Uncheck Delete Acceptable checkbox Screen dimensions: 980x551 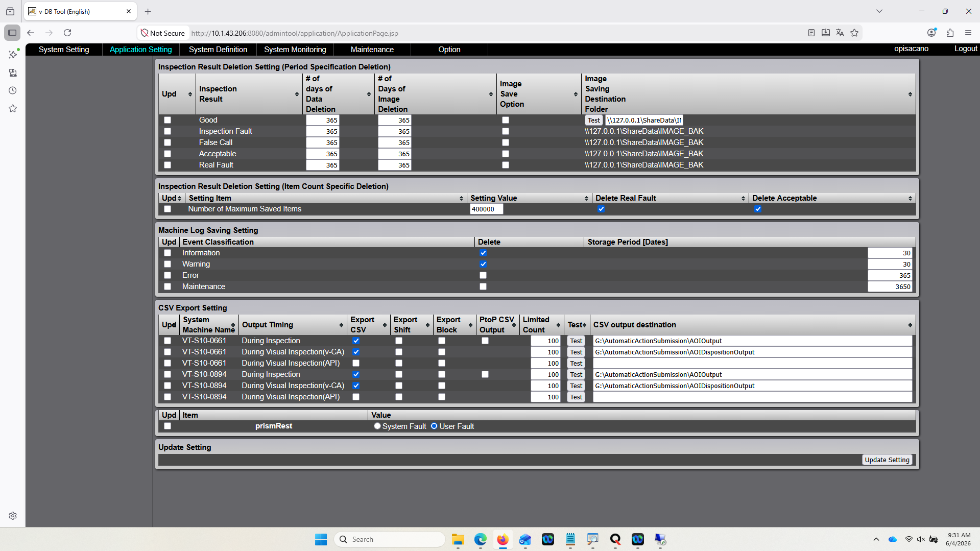click(758, 209)
